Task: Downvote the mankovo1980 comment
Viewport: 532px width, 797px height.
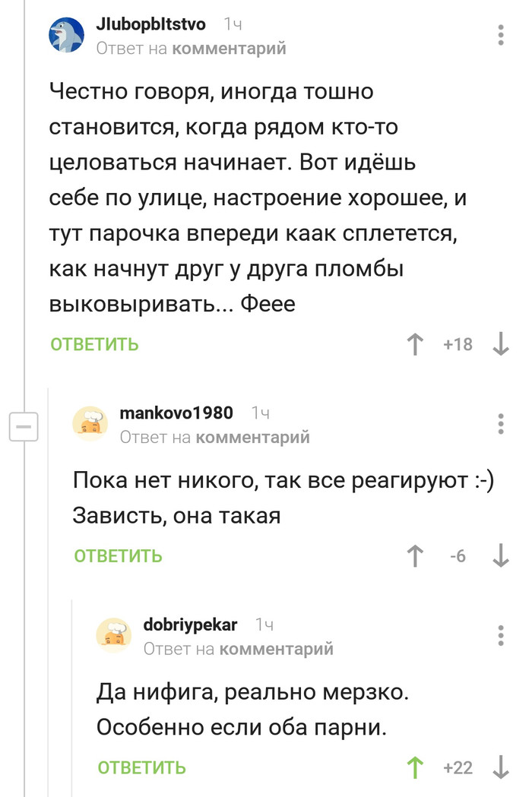Action: tap(501, 556)
